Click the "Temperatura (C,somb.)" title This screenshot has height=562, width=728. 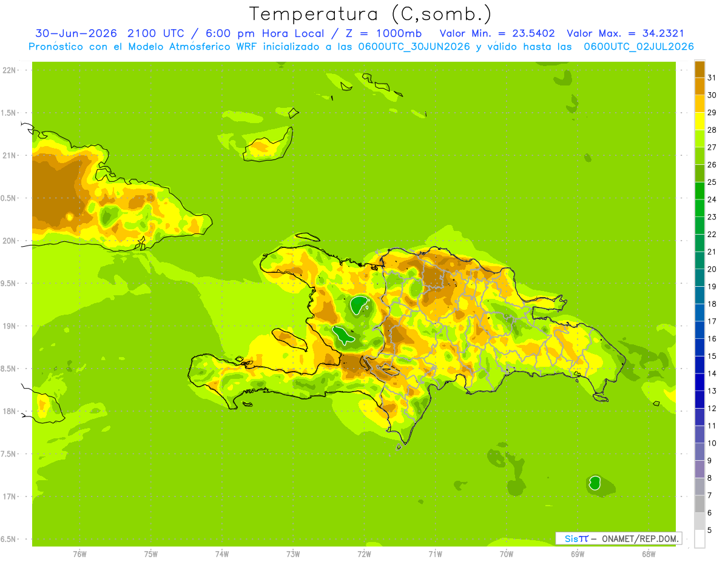click(371, 15)
